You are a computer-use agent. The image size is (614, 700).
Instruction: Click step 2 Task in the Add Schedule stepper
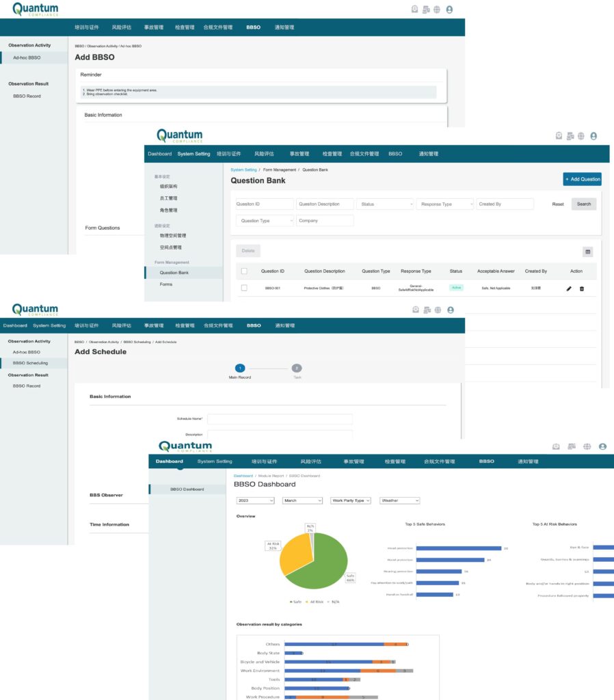pos(297,368)
